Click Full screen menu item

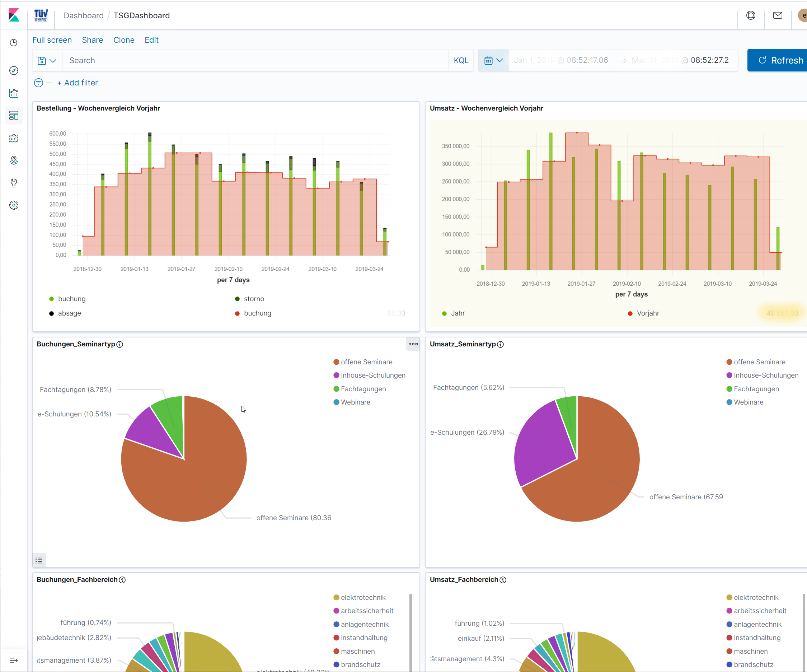pyautogui.click(x=52, y=40)
